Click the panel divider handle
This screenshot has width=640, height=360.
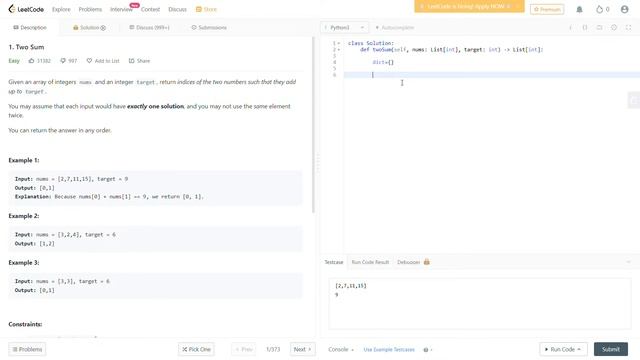[x=318, y=163]
